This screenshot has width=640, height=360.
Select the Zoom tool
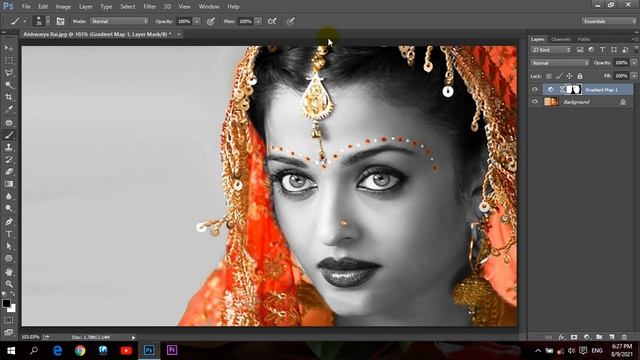tap(9, 284)
